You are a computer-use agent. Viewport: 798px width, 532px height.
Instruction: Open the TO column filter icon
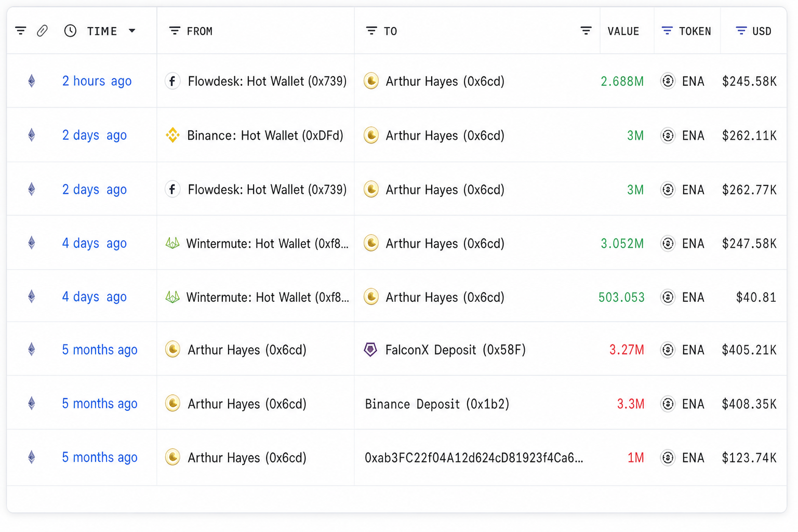point(371,31)
